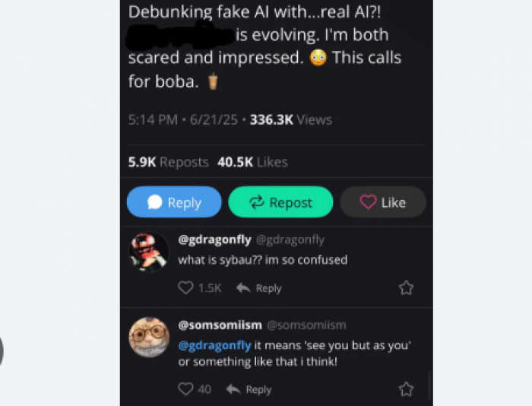This screenshot has height=406, width=532.
Task: Click the gray @somsomiism handle
Action: coord(306,325)
